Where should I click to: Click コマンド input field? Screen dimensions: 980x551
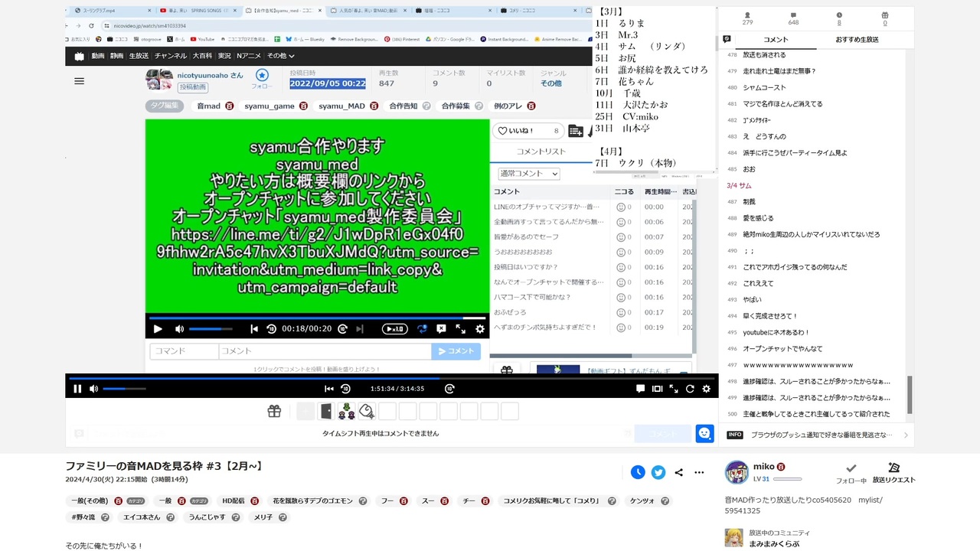point(184,350)
